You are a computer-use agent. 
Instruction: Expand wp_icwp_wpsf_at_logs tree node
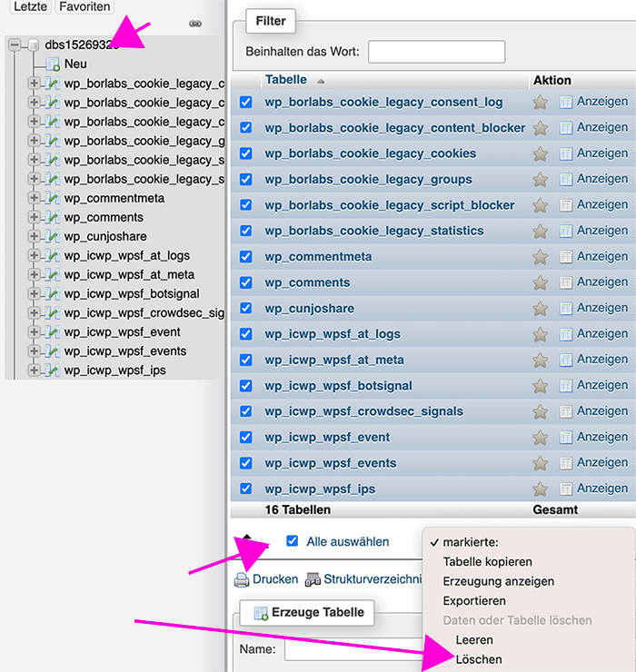35,255
